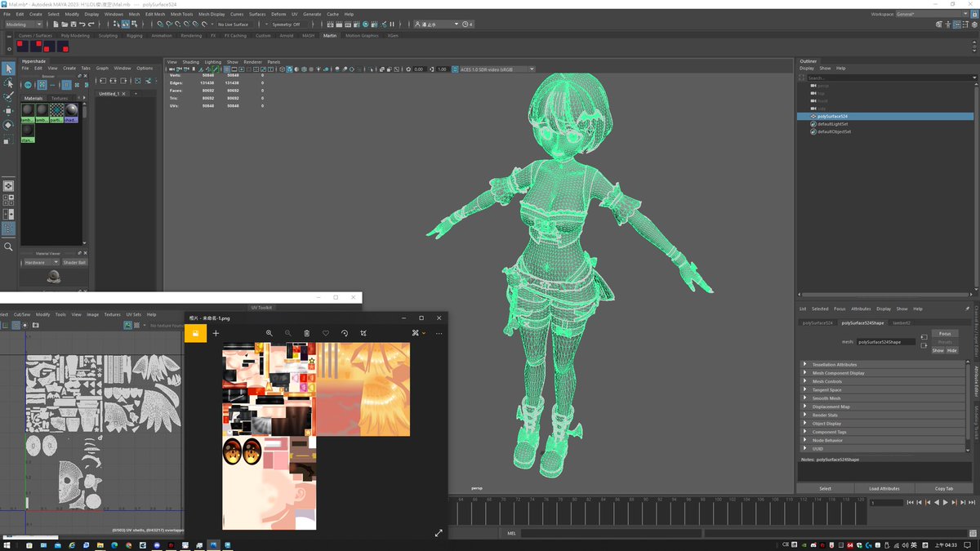Click three-dots more icon in Photos viewer
This screenshot has width=980, height=551.
coord(439,333)
